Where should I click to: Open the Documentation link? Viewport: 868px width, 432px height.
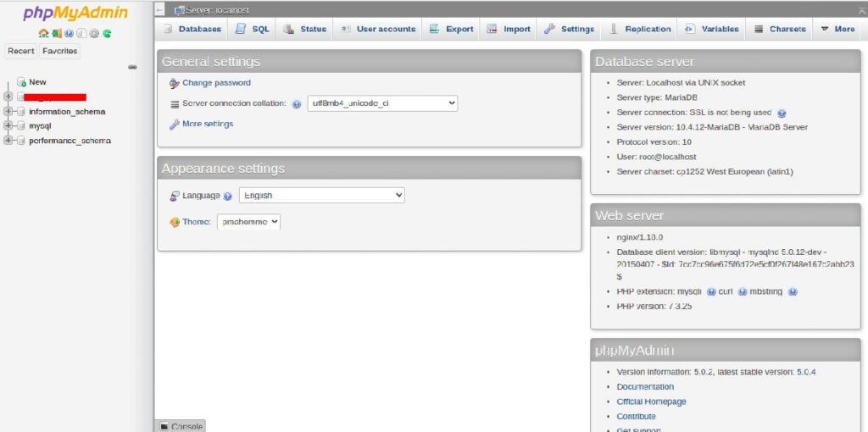pos(645,386)
